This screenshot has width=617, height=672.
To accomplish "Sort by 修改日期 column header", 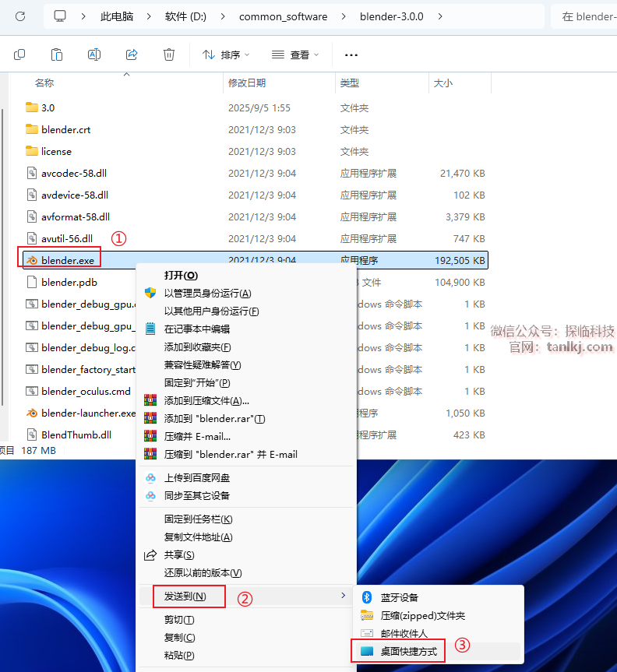I will click(247, 83).
